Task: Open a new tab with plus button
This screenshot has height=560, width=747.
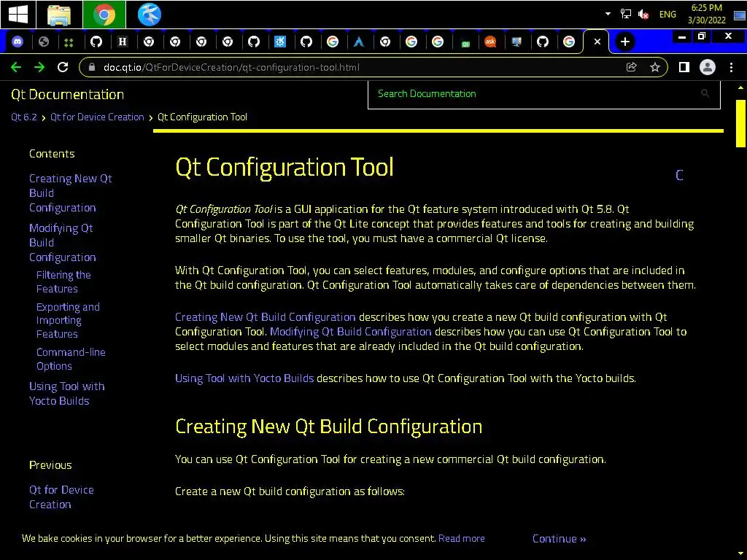Action: pyautogui.click(x=624, y=42)
